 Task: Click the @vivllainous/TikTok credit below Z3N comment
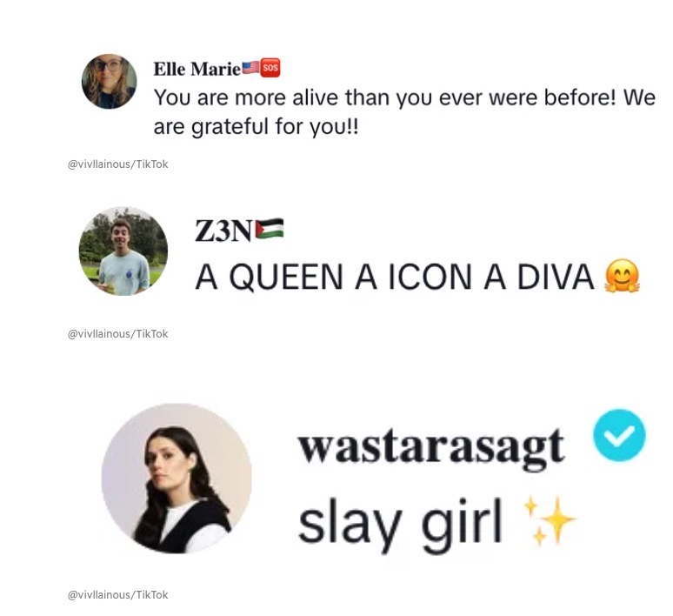pos(118,334)
